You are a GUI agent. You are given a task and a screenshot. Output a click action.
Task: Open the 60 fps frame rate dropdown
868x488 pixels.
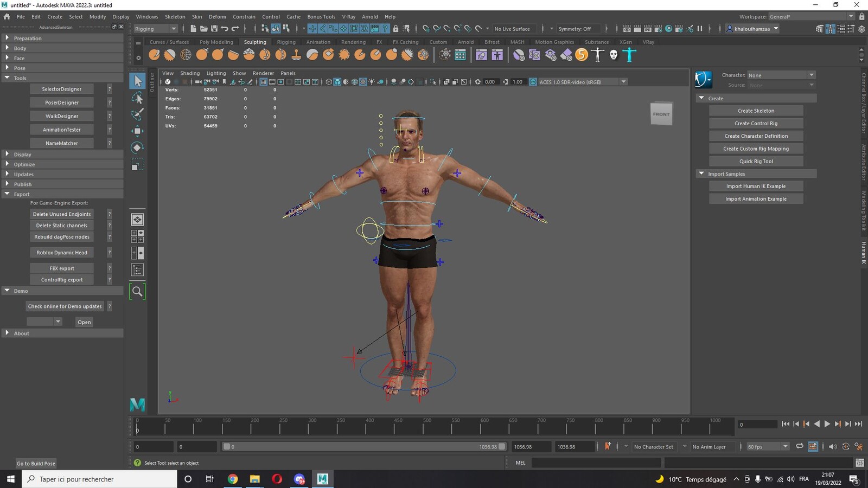[768, 447]
